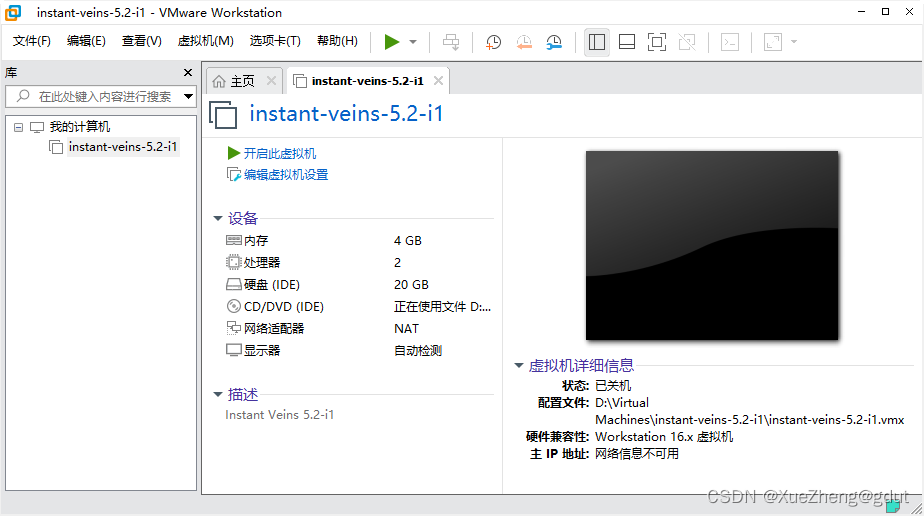Enter full screen mode icon
Viewport: 924px width, 516px height.
coord(657,42)
